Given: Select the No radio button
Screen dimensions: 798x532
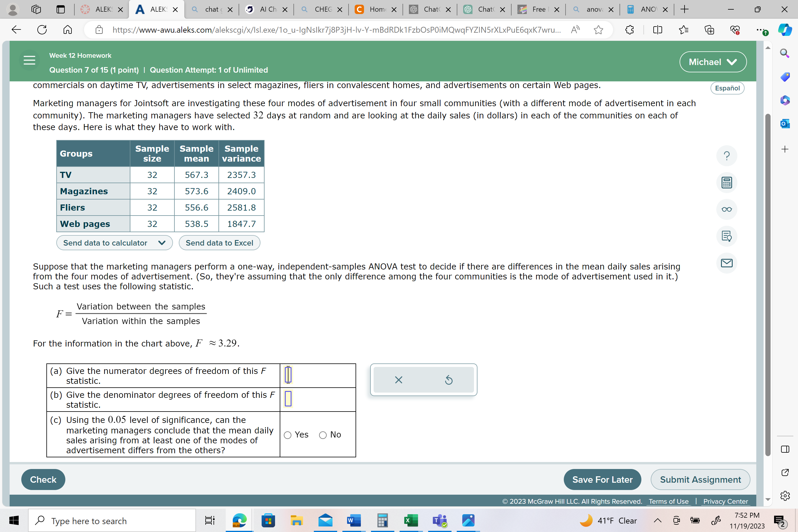Looking at the screenshot, I should click(x=323, y=435).
